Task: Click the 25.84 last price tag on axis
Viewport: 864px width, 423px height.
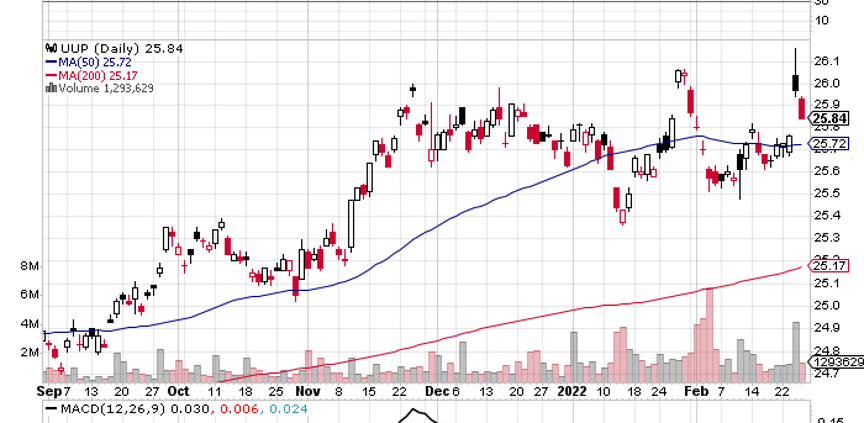Action: [828, 118]
